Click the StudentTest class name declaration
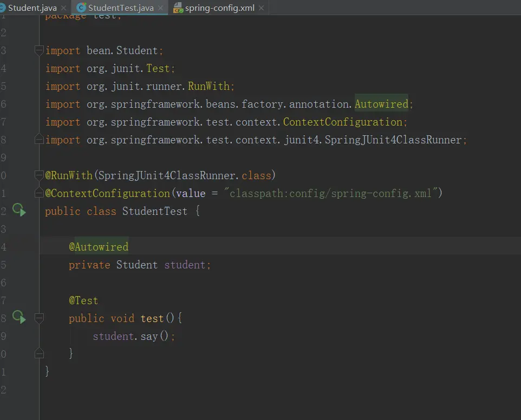The width and height of the screenshot is (521, 420). click(155, 211)
